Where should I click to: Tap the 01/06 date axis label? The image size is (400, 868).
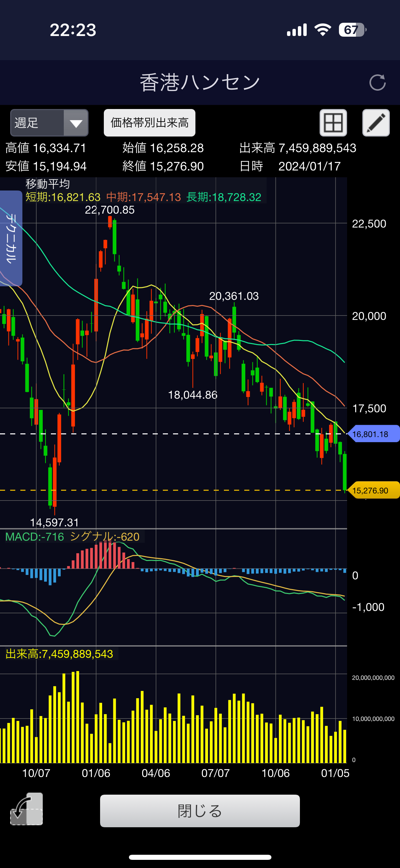(x=96, y=773)
